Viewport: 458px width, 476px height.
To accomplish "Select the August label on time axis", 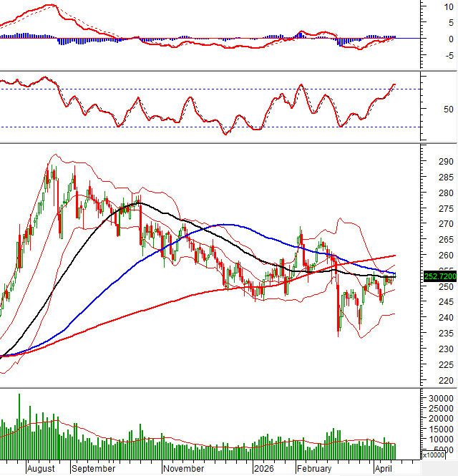I will [x=41, y=469].
